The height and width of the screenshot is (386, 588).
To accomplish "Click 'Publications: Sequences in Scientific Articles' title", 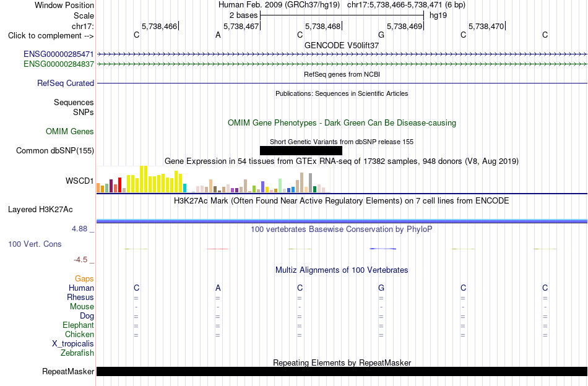I will click(342, 93).
